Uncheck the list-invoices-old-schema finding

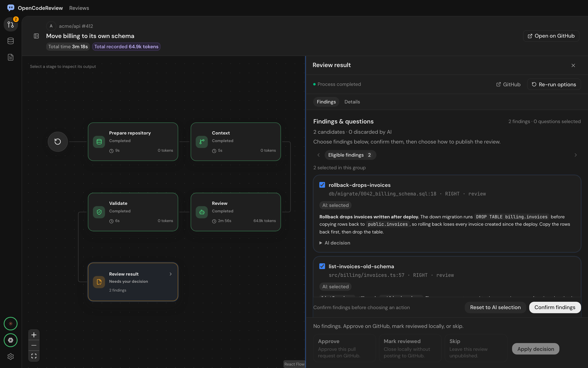[322, 266]
